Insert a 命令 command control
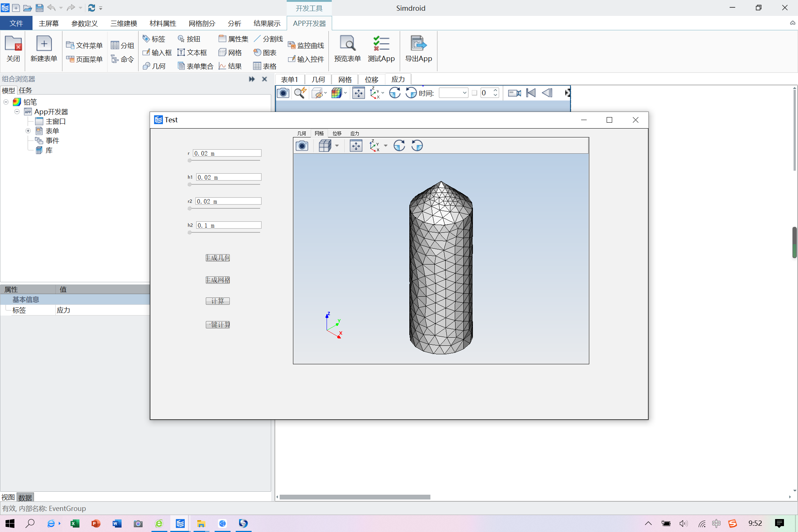 [x=122, y=59]
